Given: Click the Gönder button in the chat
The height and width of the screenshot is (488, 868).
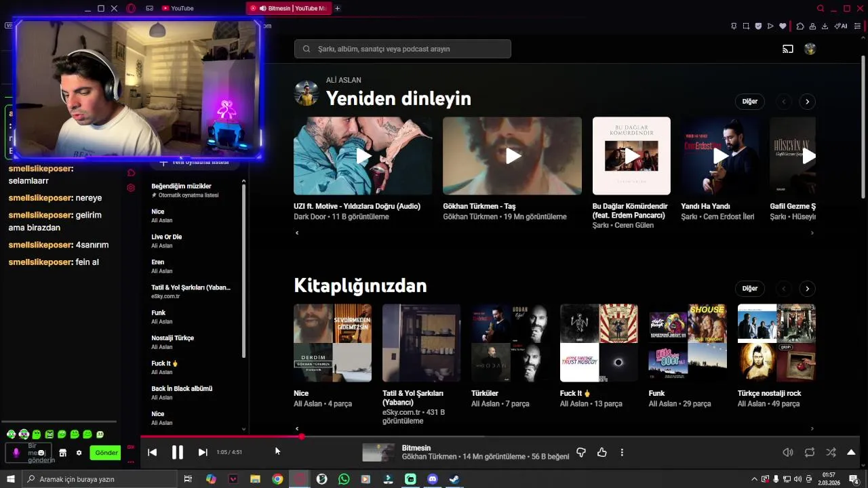Looking at the screenshot, I should (x=106, y=453).
